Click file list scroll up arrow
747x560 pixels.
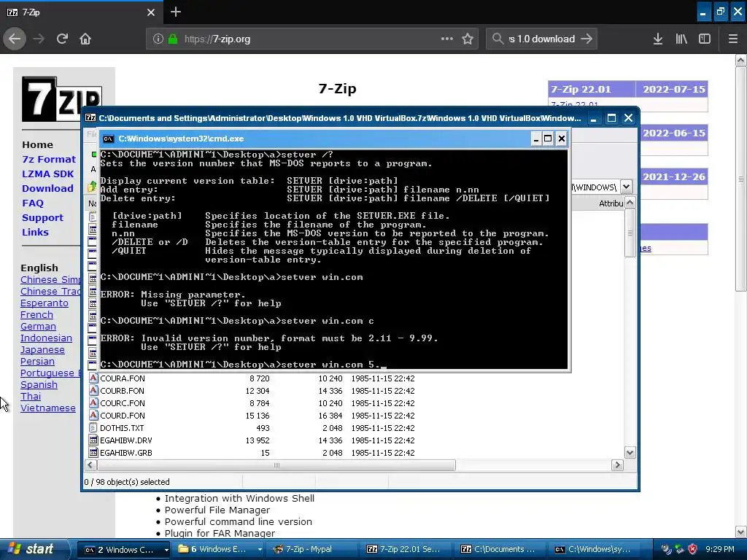[x=630, y=203]
